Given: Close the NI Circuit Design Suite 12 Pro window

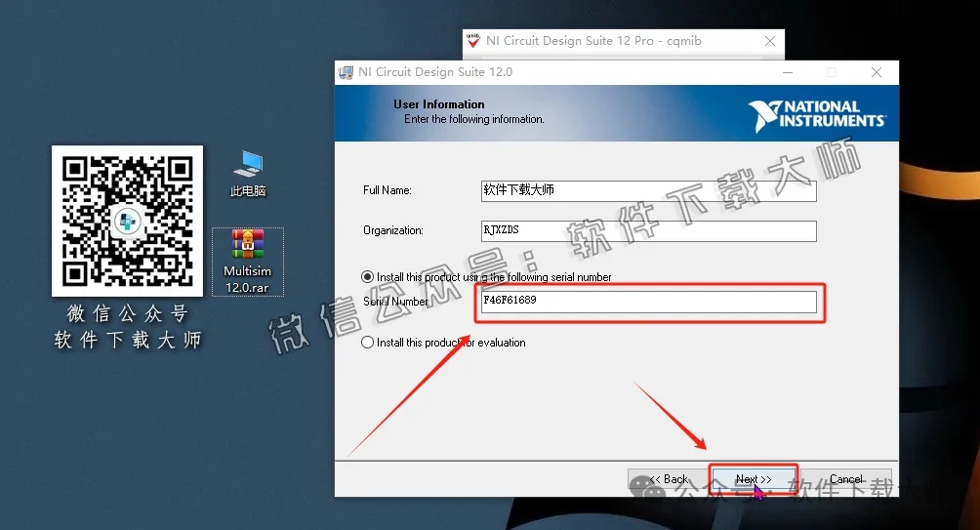Looking at the screenshot, I should coord(770,41).
